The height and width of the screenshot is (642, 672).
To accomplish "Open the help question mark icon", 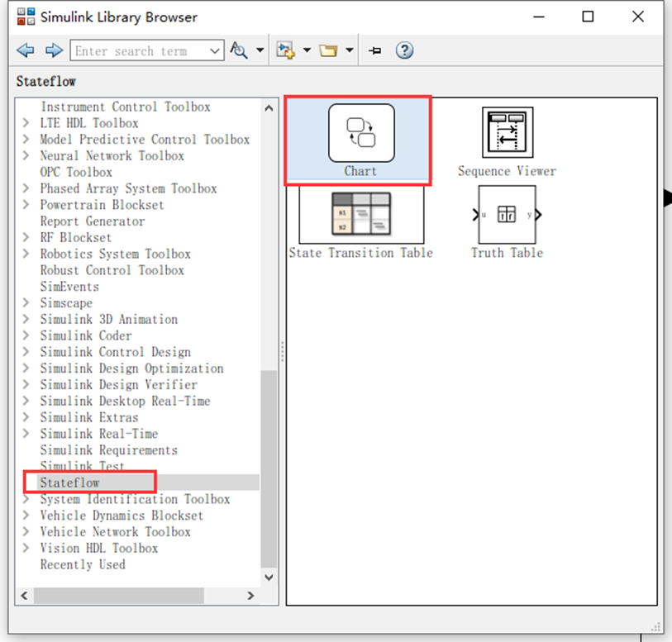I will coord(404,50).
